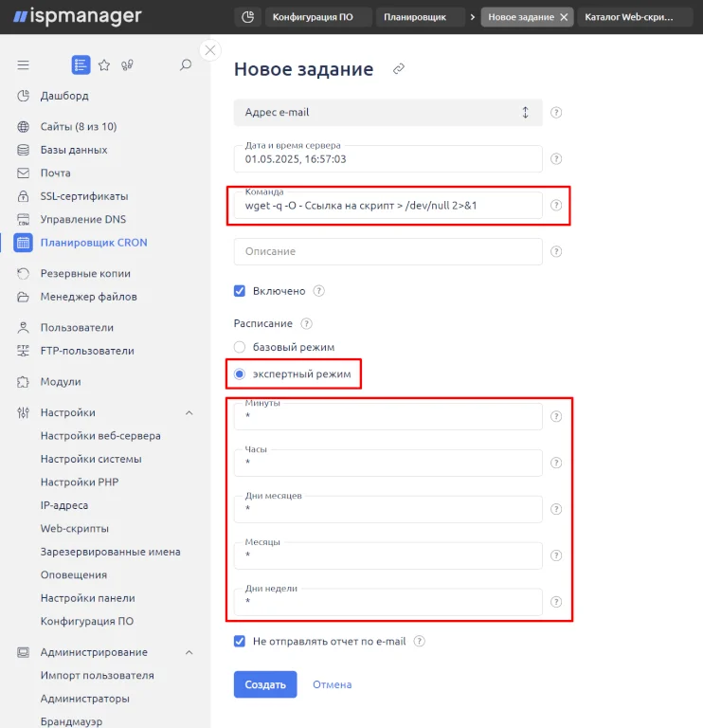Viewport: 703px width, 728px height.
Task: Uncheck Не отправлять отчет по e-mail
Action: pyautogui.click(x=240, y=641)
